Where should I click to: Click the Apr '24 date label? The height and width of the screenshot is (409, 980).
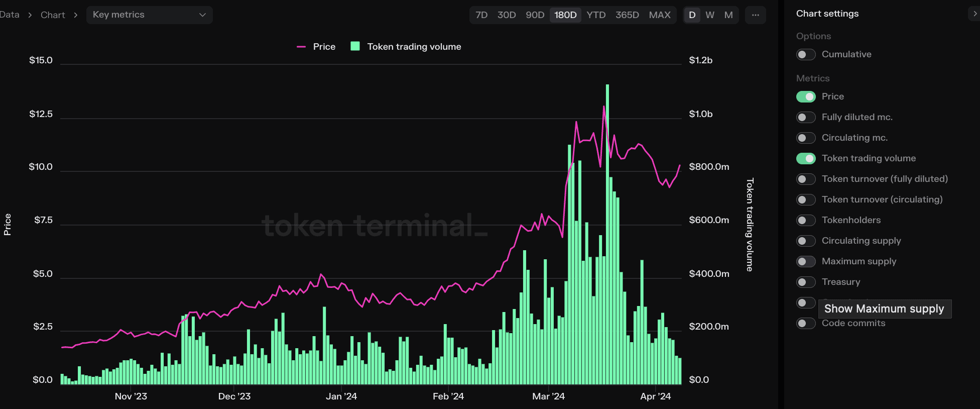(656, 396)
